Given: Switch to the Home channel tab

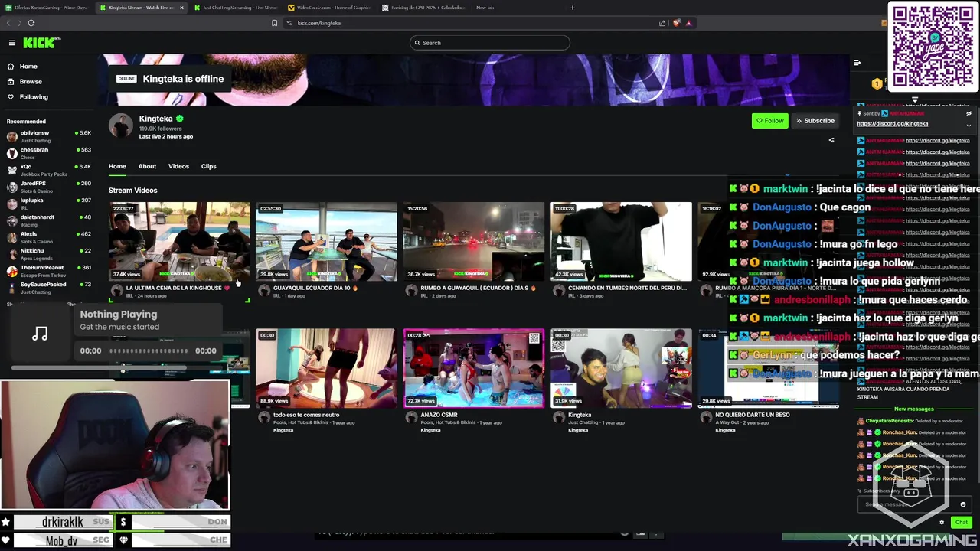Looking at the screenshot, I should click(117, 166).
